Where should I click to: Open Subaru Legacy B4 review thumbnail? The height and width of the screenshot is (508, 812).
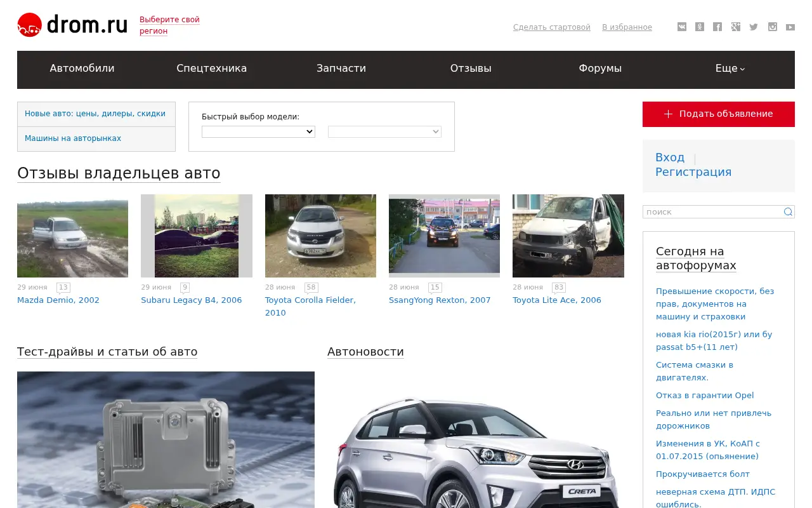click(x=197, y=236)
